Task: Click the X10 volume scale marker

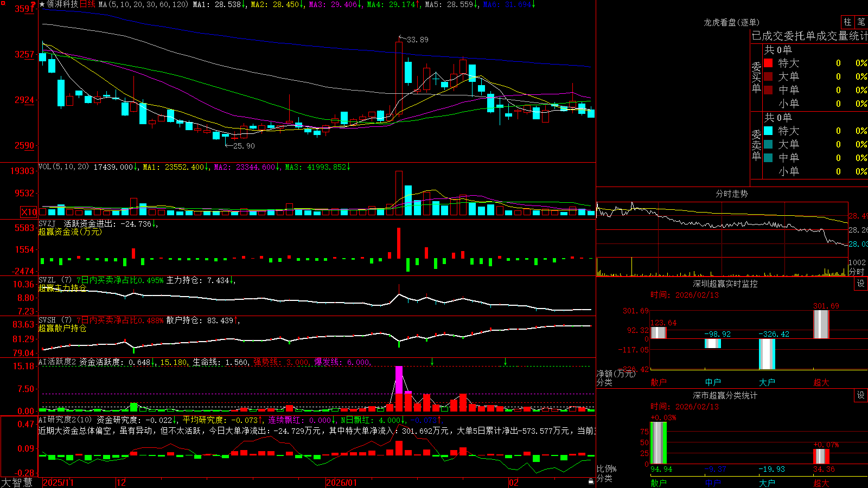Action: [x=29, y=212]
